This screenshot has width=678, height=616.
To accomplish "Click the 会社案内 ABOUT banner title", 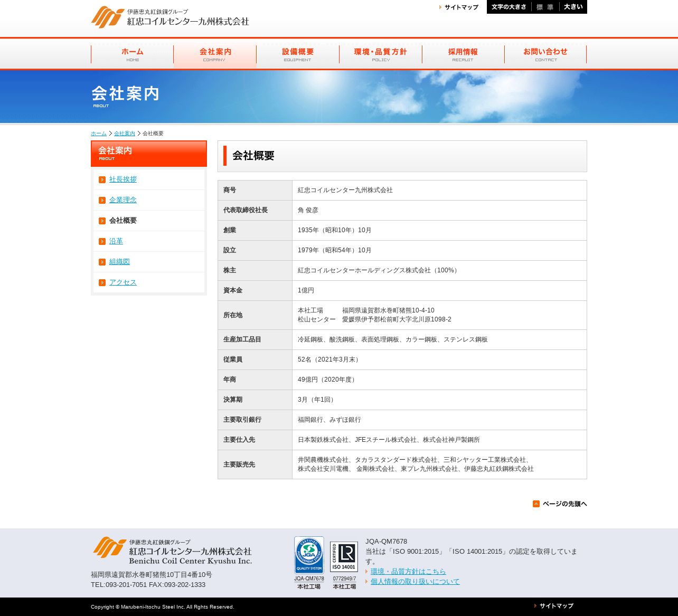I will click(x=125, y=96).
